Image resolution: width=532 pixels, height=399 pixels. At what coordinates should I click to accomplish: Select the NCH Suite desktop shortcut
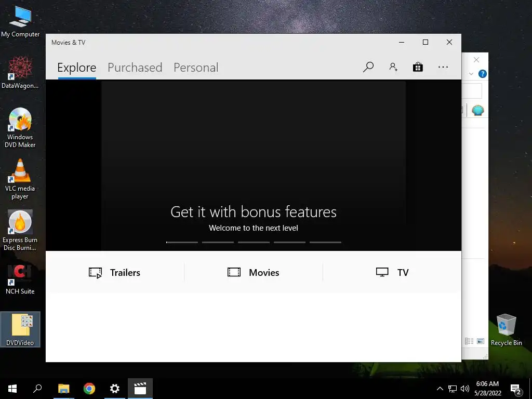pos(20,279)
